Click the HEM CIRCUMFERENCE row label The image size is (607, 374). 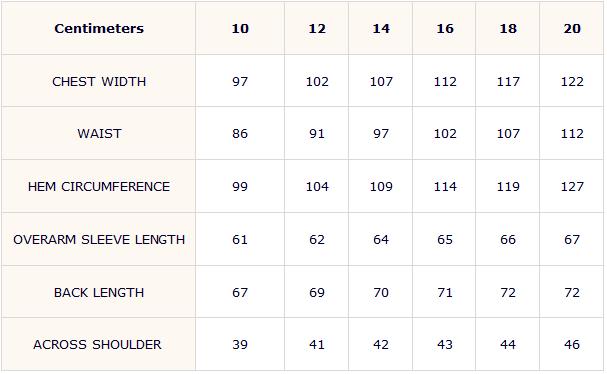(99, 187)
